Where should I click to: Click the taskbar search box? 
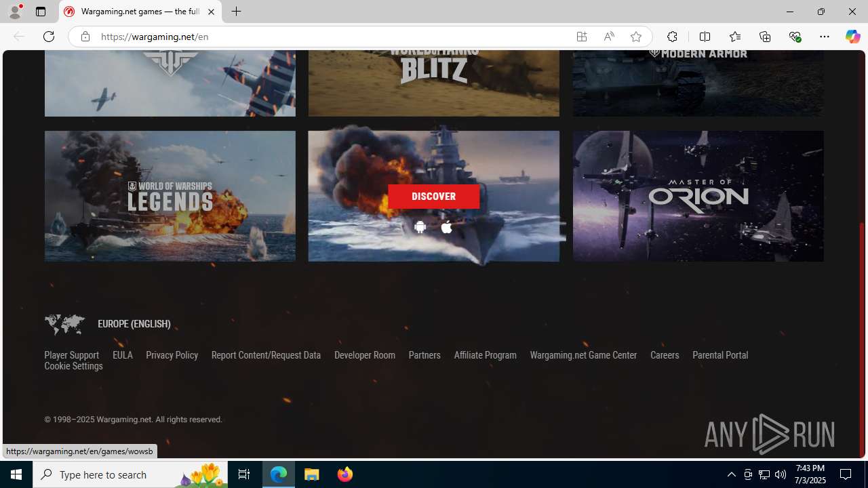130,474
